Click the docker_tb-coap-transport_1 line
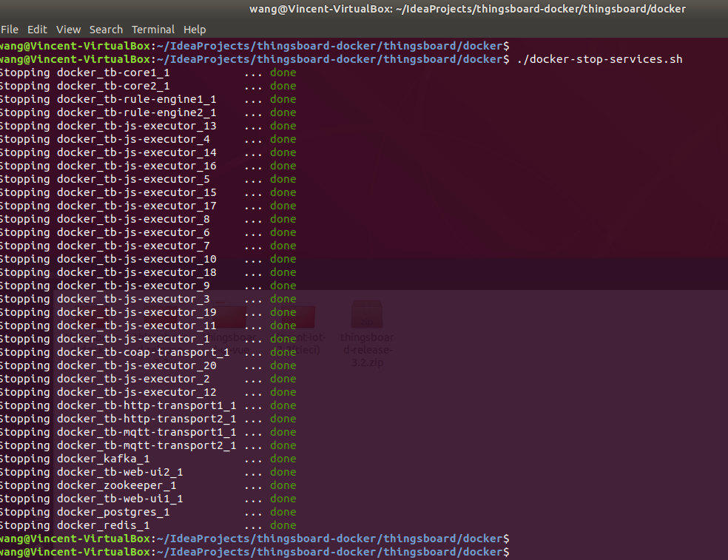728x560 pixels. [x=148, y=352]
